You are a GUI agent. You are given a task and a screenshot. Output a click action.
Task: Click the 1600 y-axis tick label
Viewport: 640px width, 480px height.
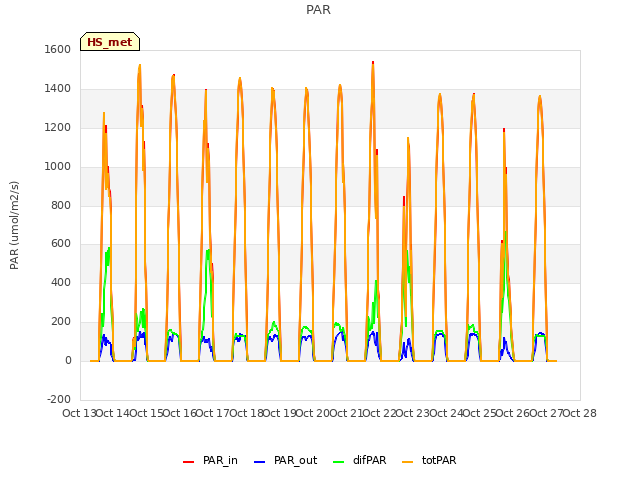pyautogui.click(x=58, y=49)
